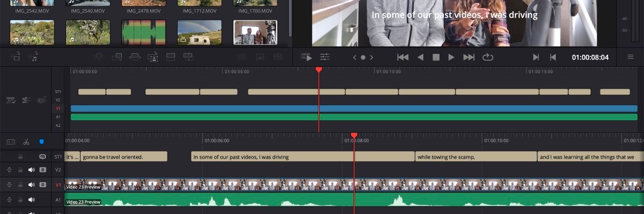Screen dimensions: 644x214
Task: Lock the V1 video track
Action: tap(20, 185)
